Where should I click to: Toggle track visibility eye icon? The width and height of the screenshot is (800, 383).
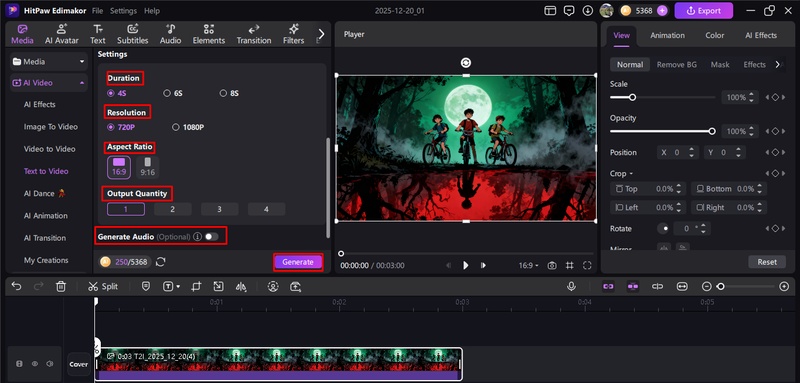click(35, 364)
